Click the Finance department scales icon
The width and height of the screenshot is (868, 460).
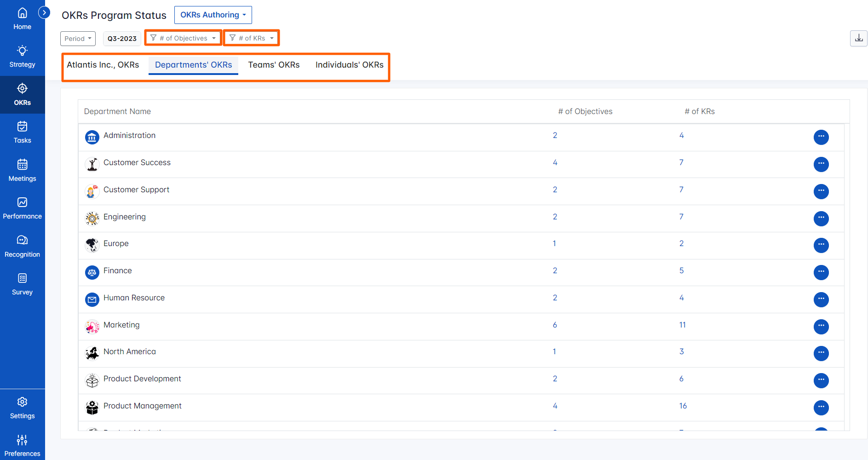[x=92, y=272]
